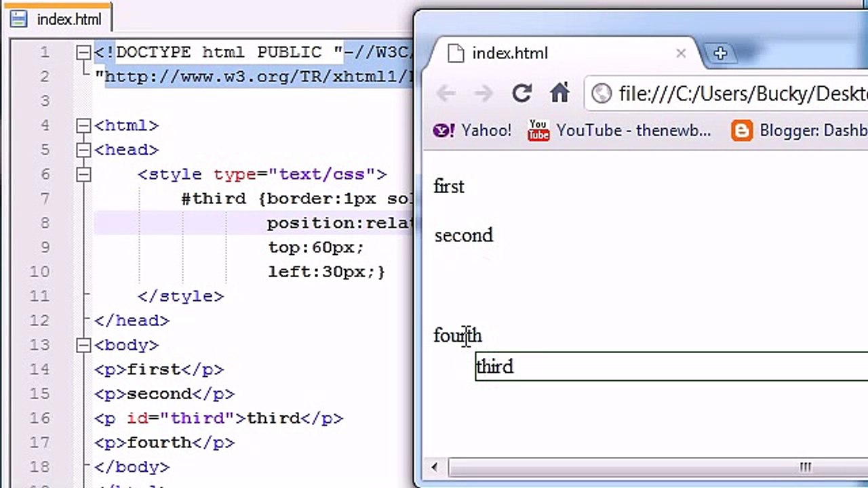Click the "</style>" tag on line 11

pyautogui.click(x=180, y=296)
